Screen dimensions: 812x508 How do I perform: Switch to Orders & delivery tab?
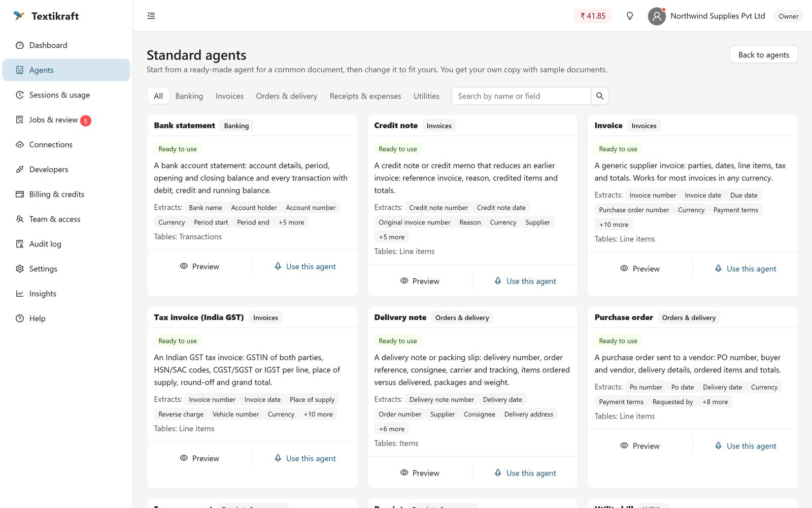pyautogui.click(x=287, y=96)
